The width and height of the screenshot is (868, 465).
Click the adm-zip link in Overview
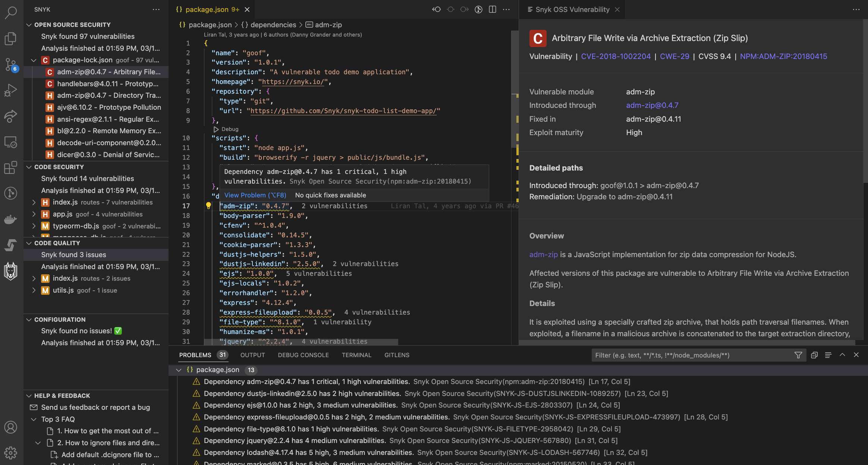543,255
